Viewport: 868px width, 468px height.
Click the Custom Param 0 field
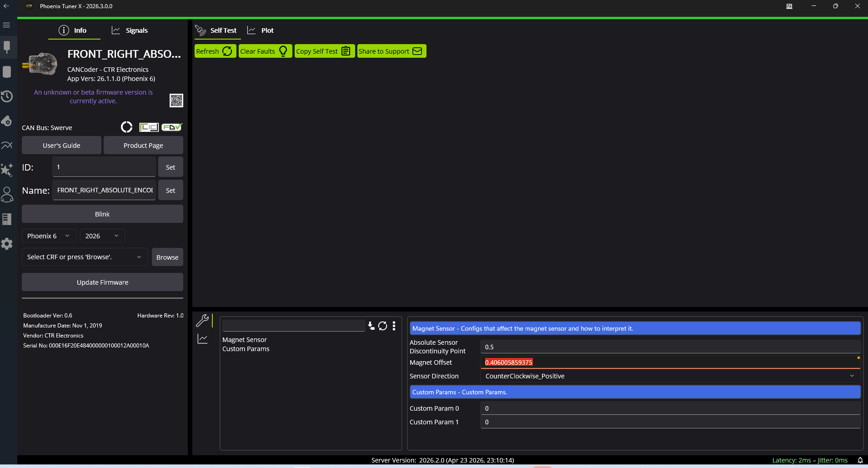pos(670,408)
